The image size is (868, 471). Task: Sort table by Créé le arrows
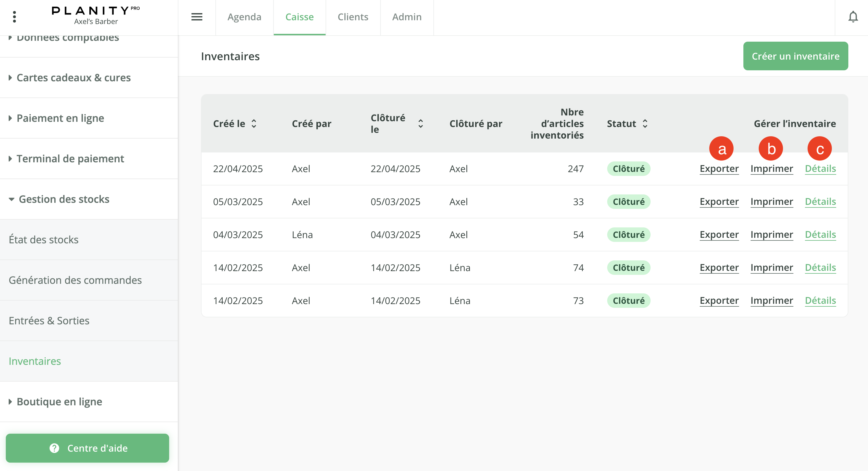[254, 124]
